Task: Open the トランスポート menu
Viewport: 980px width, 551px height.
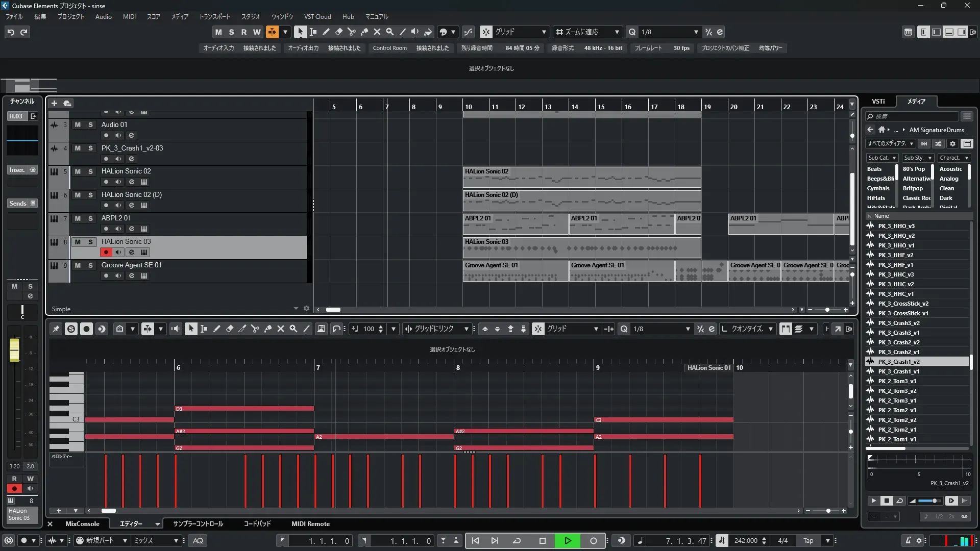Action: pos(214,16)
